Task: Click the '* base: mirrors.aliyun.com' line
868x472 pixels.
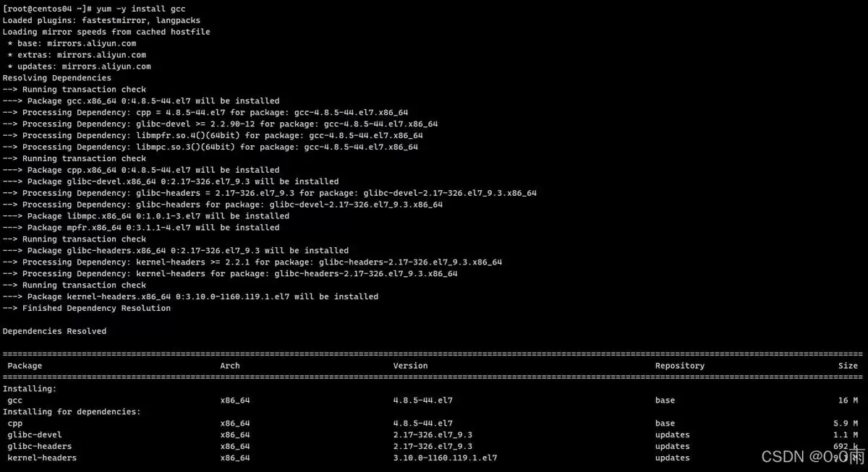Action: tap(72, 43)
